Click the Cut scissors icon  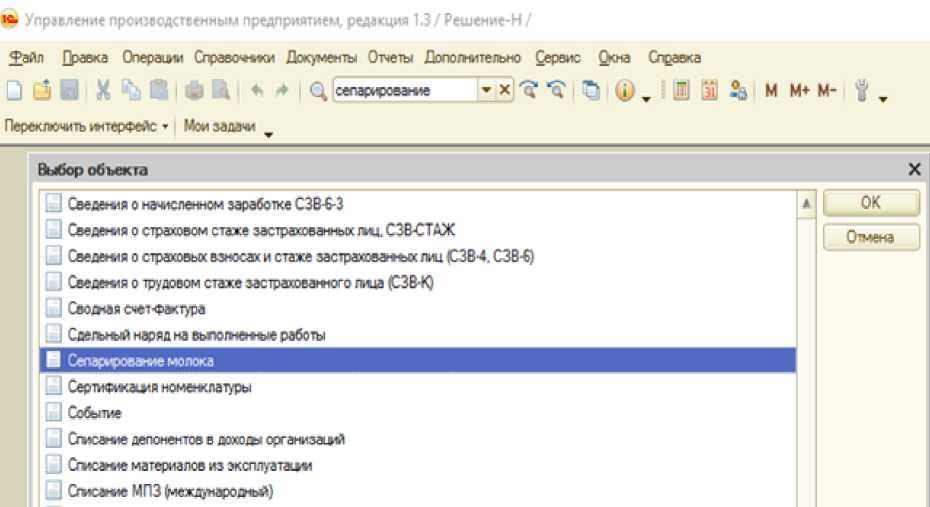tap(103, 91)
